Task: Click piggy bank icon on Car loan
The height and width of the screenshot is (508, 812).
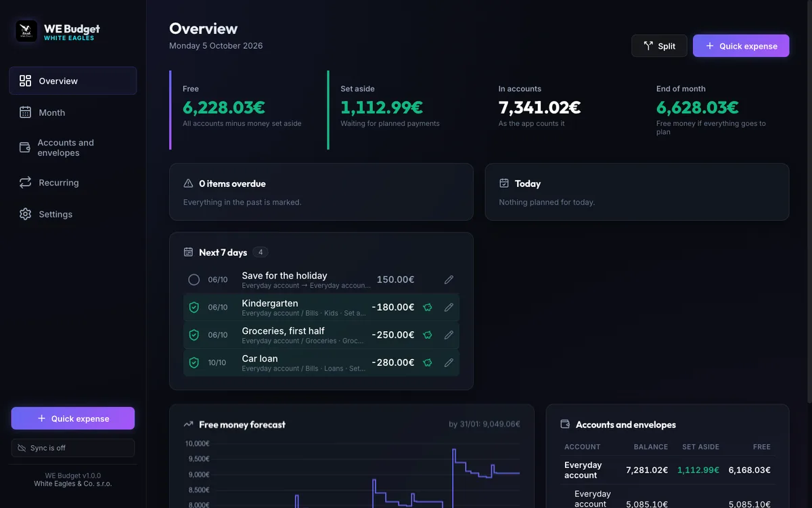Action: coord(428,363)
